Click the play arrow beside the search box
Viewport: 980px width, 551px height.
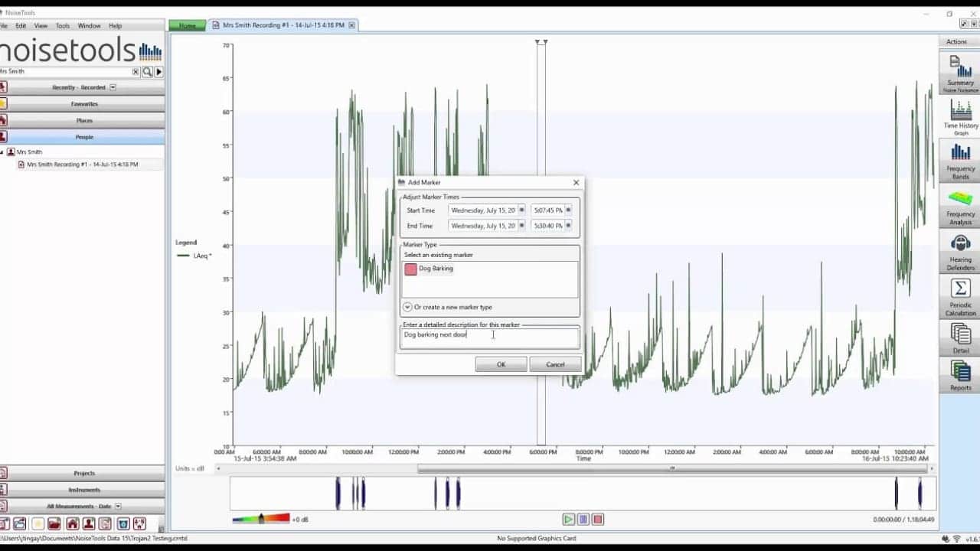[x=158, y=72]
